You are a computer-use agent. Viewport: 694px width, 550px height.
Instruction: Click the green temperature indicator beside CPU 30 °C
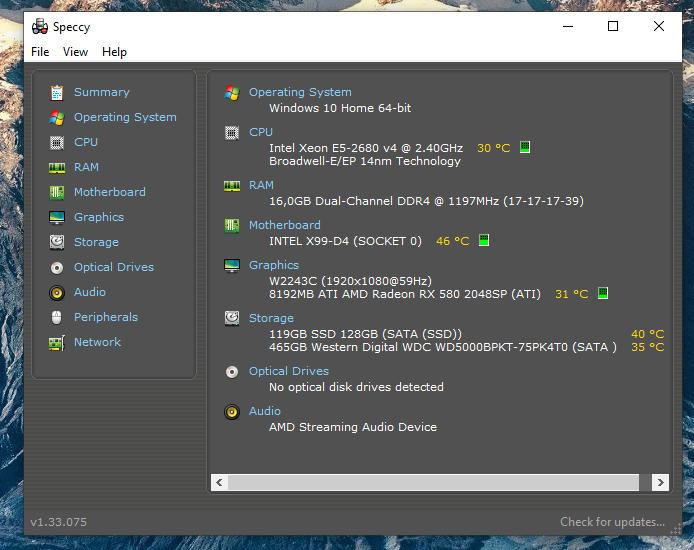pos(525,147)
